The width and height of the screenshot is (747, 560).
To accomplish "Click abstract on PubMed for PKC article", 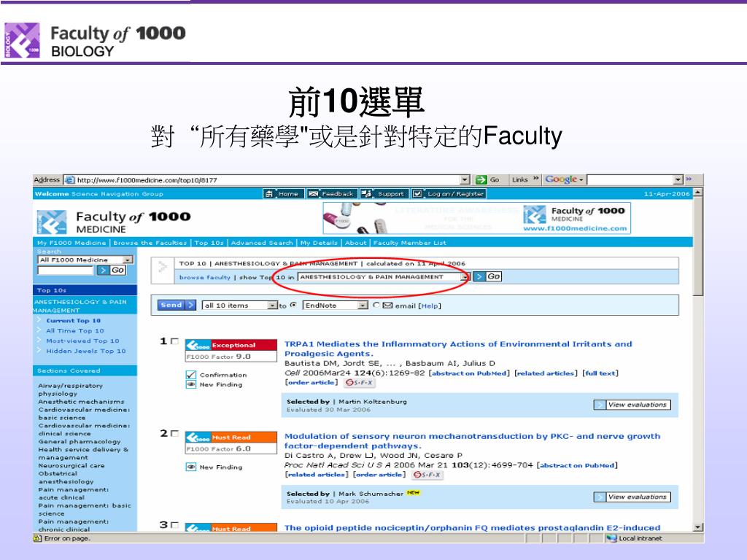I will pos(577,465).
